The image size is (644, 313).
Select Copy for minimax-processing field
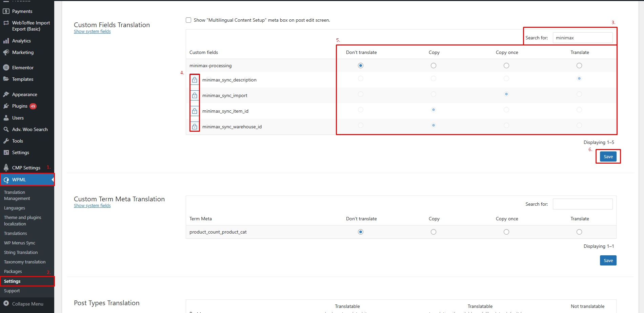[434, 66]
